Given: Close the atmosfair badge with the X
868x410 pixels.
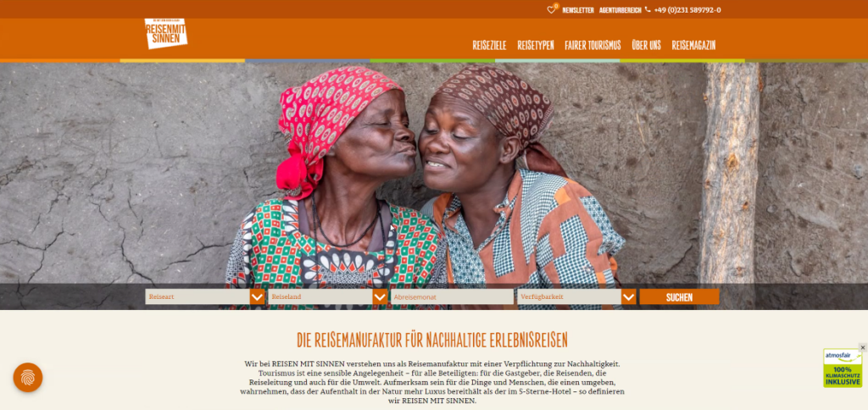Looking at the screenshot, I should tap(862, 347).
